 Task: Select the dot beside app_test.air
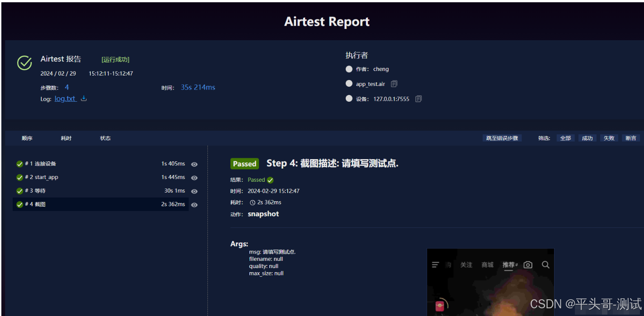[x=349, y=84]
